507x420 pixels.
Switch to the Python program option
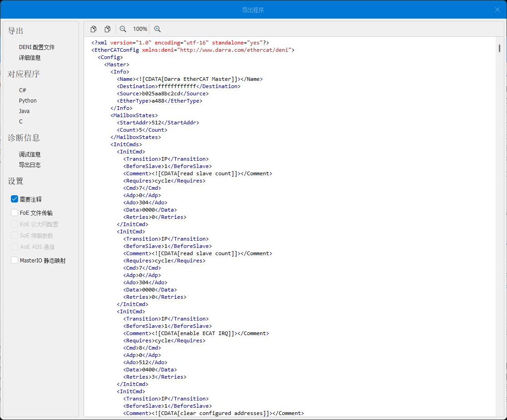pyautogui.click(x=28, y=101)
